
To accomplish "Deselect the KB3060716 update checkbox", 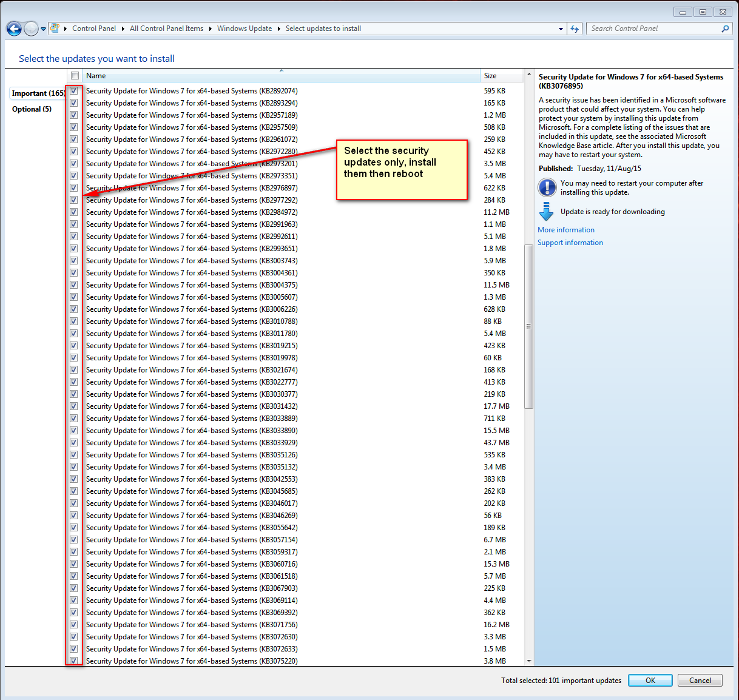I will [x=74, y=564].
